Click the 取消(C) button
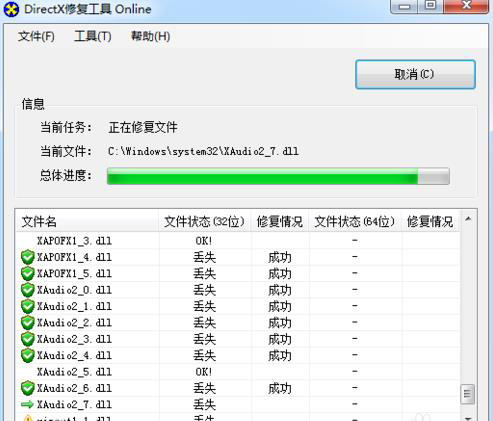This screenshot has width=493, height=421. (415, 74)
